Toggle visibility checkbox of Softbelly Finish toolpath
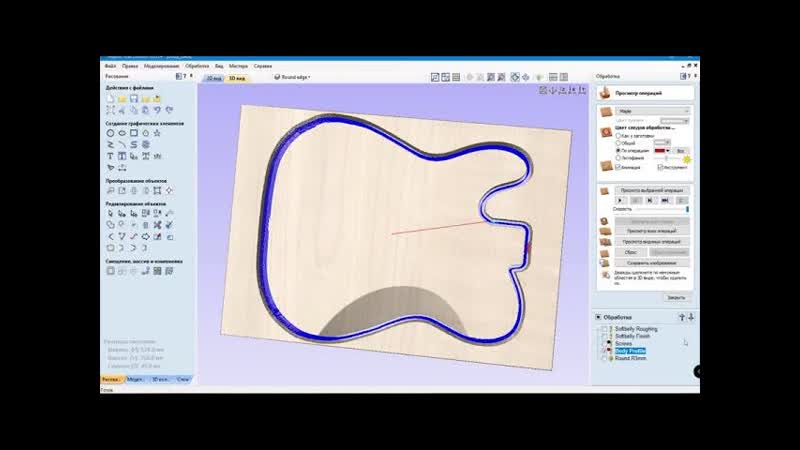Viewport: 800px width, 450px height. (605, 336)
